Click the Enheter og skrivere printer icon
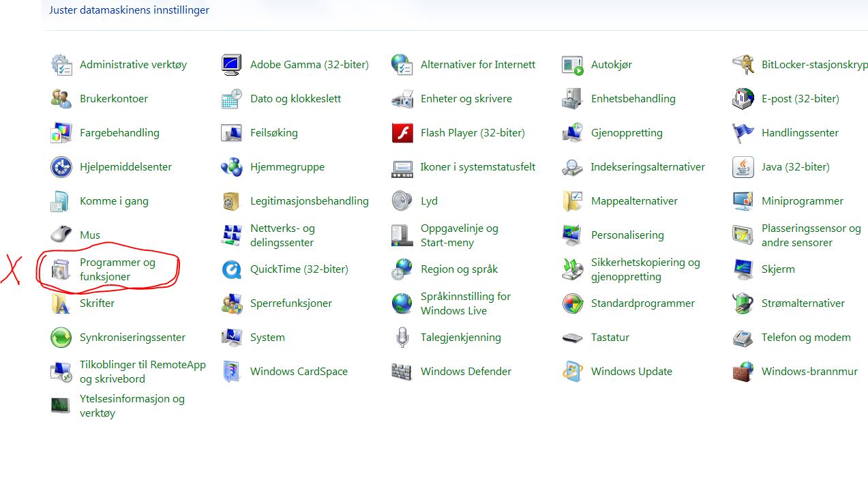This screenshot has height=491, width=868. tap(402, 99)
